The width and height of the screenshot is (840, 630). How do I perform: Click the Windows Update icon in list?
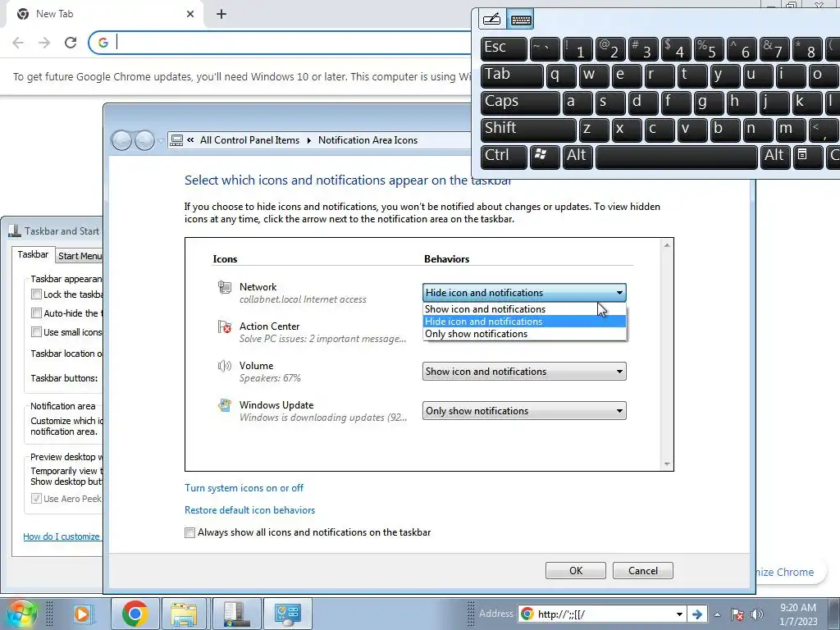(x=225, y=405)
